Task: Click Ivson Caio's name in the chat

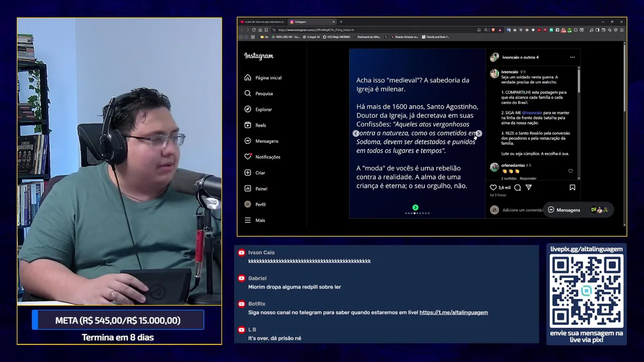Action: click(261, 252)
